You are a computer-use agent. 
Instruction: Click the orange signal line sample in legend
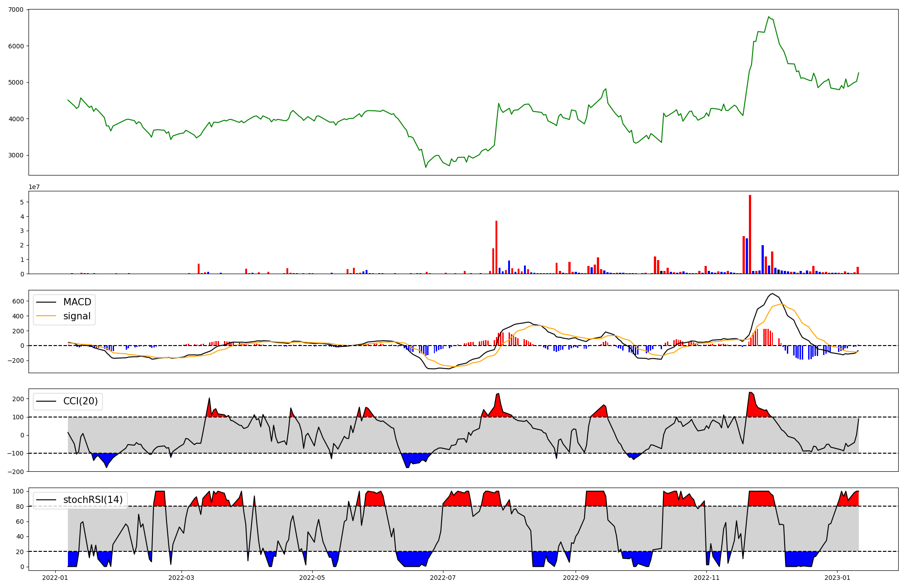pos(46,316)
